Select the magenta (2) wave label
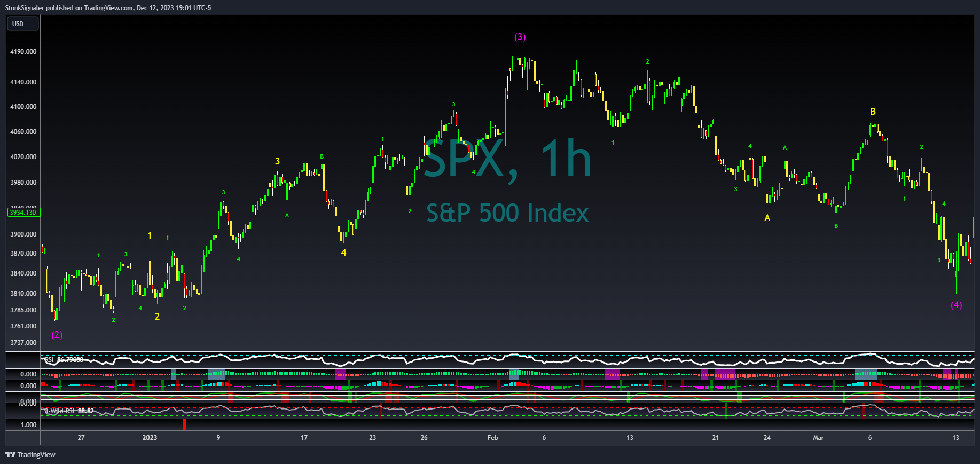Viewport: 980px width, 464px height. pyautogui.click(x=57, y=335)
